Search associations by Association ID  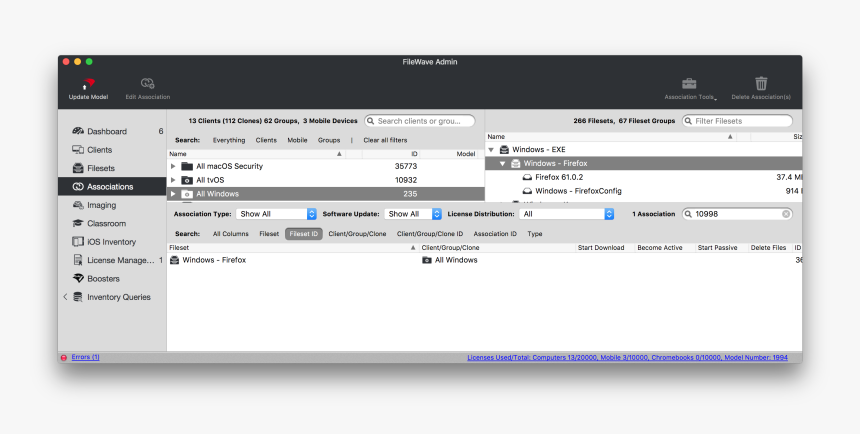coord(495,234)
